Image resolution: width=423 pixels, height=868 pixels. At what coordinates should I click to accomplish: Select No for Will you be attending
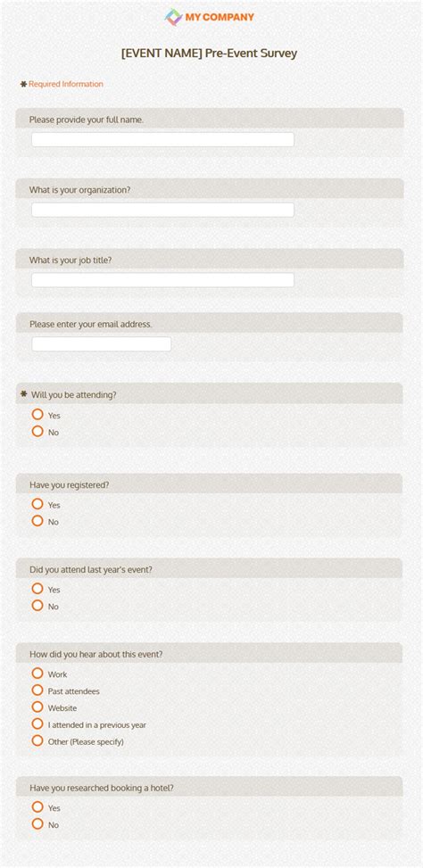point(37,431)
